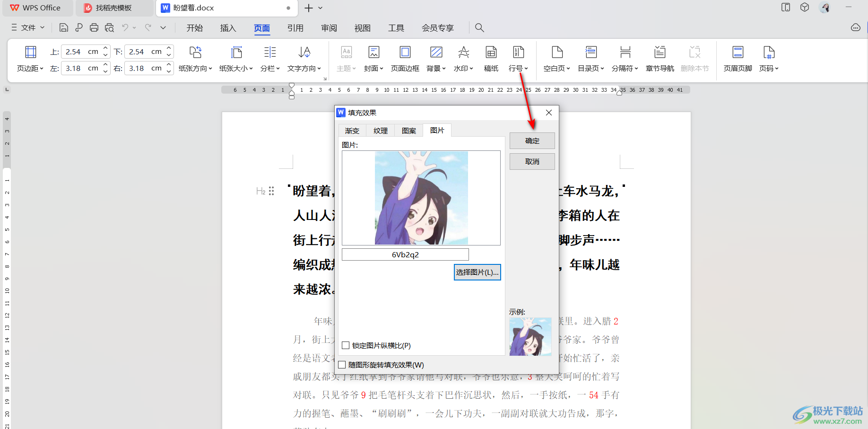Image resolution: width=868 pixels, height=429 pixels.
Task: Open the 纸张方向 paper orientation tool
Action: [x=195, y=59]
